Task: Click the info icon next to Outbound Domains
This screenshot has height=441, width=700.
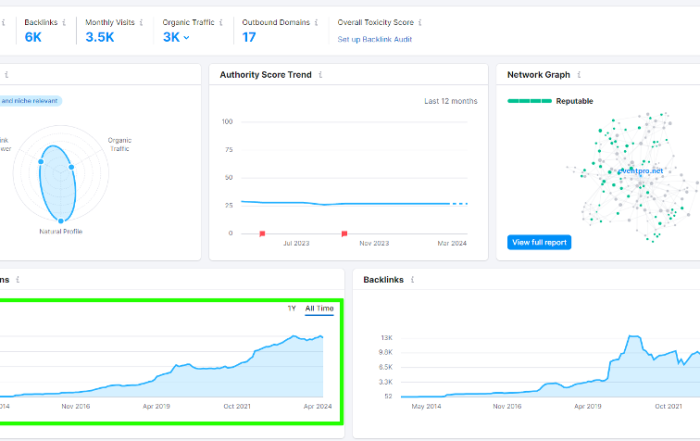Action: point(316,22)
